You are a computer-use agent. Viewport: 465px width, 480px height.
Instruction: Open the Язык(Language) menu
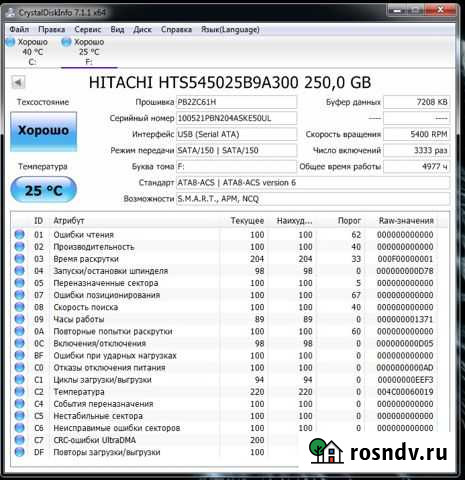(230, 29)
